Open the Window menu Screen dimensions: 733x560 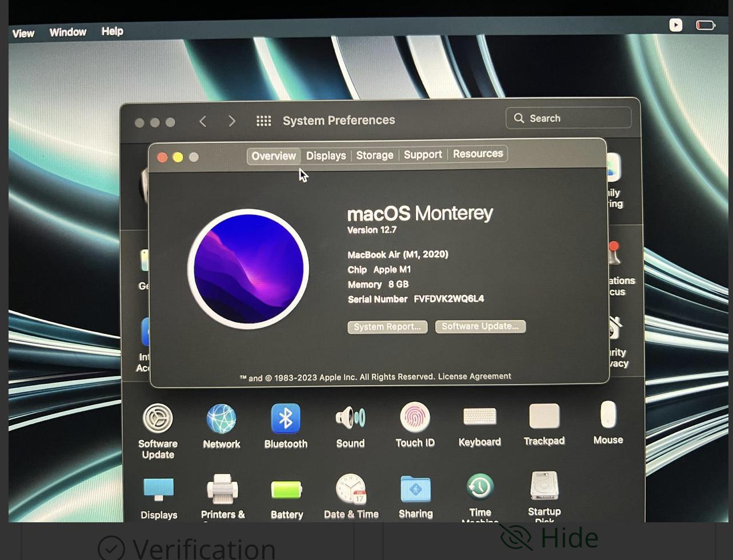68,32
